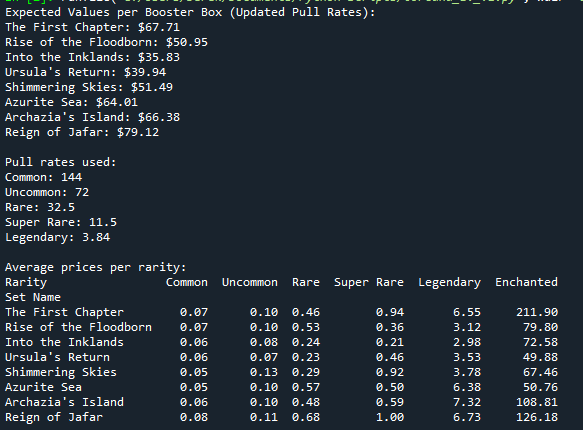Click the 'Legendary' column header in table
The image size is (583, 430).
click(450, 282)
